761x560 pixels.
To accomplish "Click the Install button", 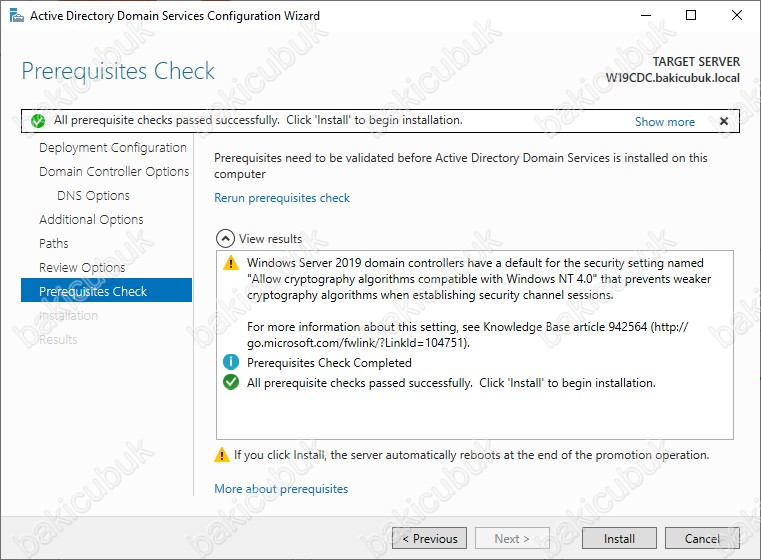I will click(619, 538).
